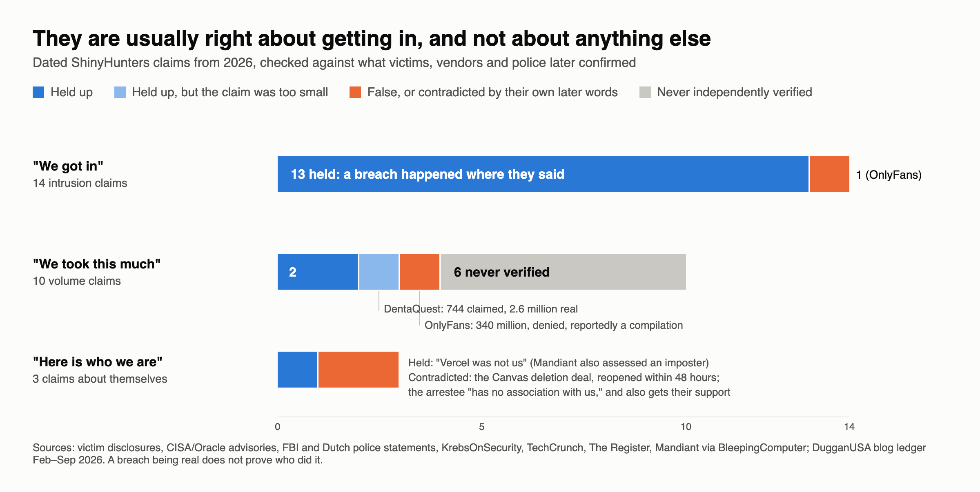Click the Sources footnote text
The width and height of the screenshot is (980, 492).
pos(479,454)
